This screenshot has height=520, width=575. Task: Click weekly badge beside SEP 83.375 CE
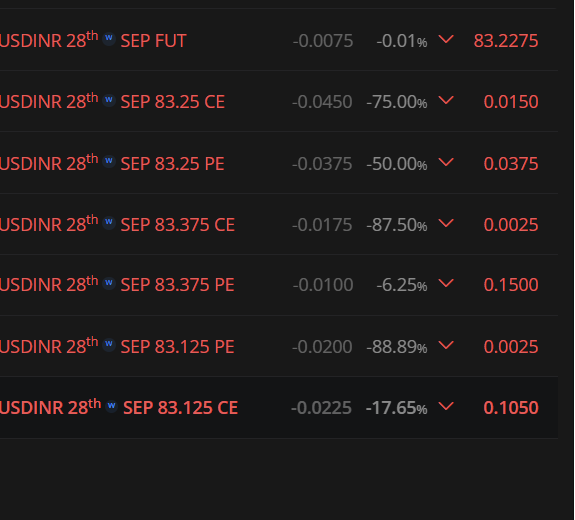(109, 222)
